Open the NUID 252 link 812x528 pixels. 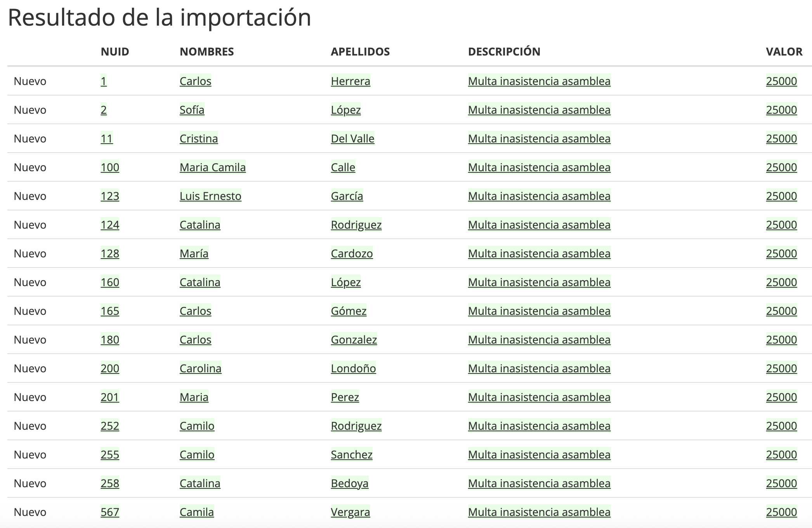click(x=110, y=426)
